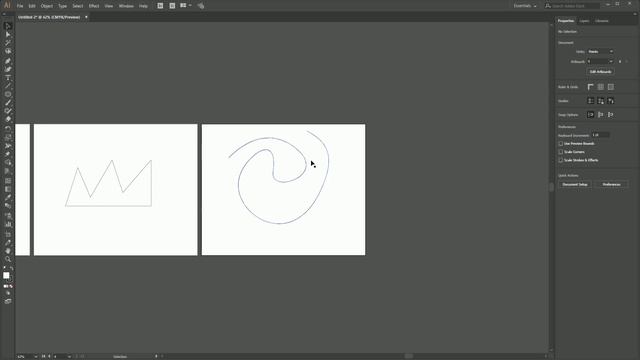The image size is (640, 360).
Task: Select the Direct Selection tool
Action: coord(8,35)
